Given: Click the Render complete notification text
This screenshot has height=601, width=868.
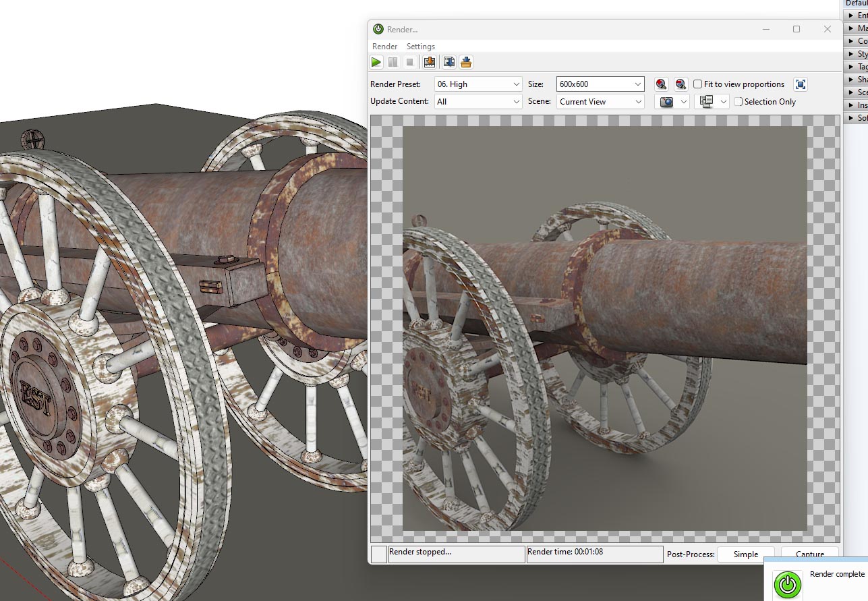Looking at the screenshot, I should pos(837,574).
